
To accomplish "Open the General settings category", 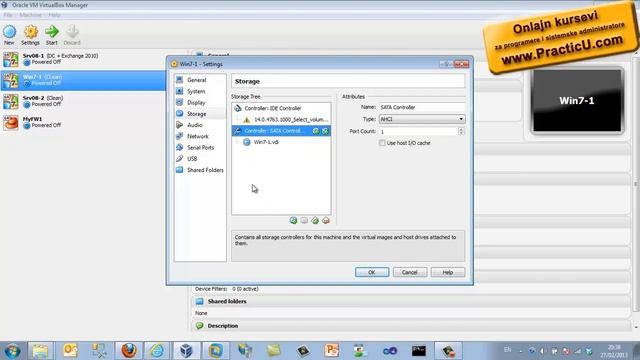I will [x=200, y=80].
